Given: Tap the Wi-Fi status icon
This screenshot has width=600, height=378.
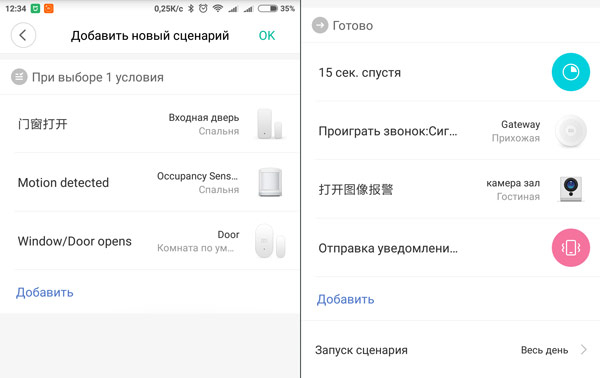Looking at the screenshot, I should pos(218,8).
